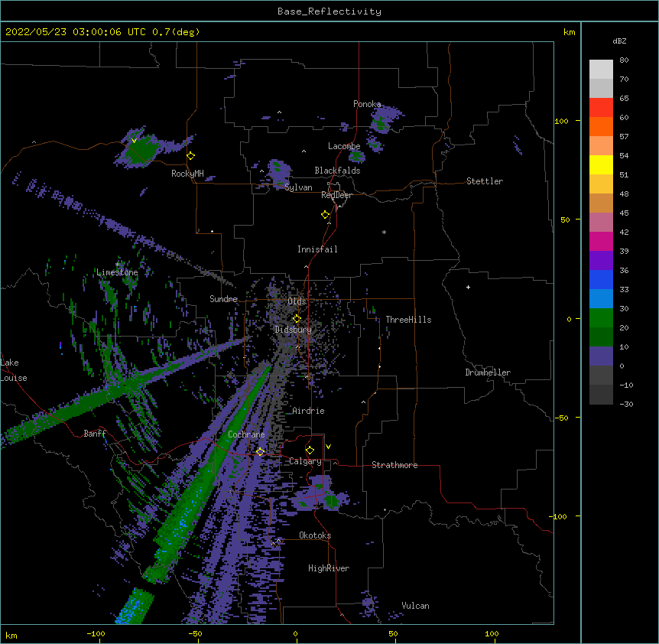Click the Base_Reflectivity title
This screenshot has height=644, width=659.
329,11
